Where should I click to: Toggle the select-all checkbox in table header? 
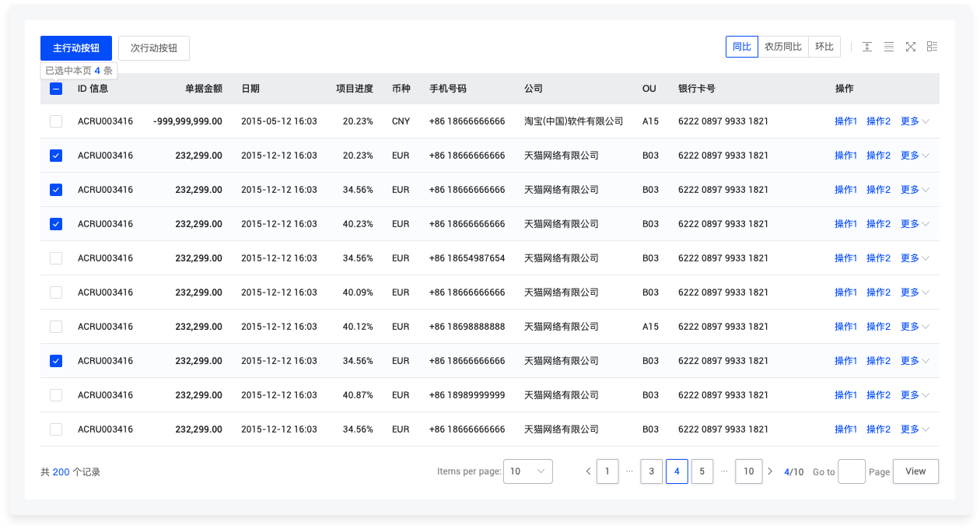(56, 89)
